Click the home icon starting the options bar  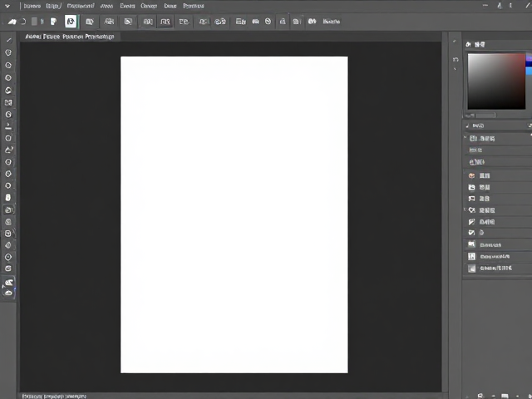click(x=12, y=22)
